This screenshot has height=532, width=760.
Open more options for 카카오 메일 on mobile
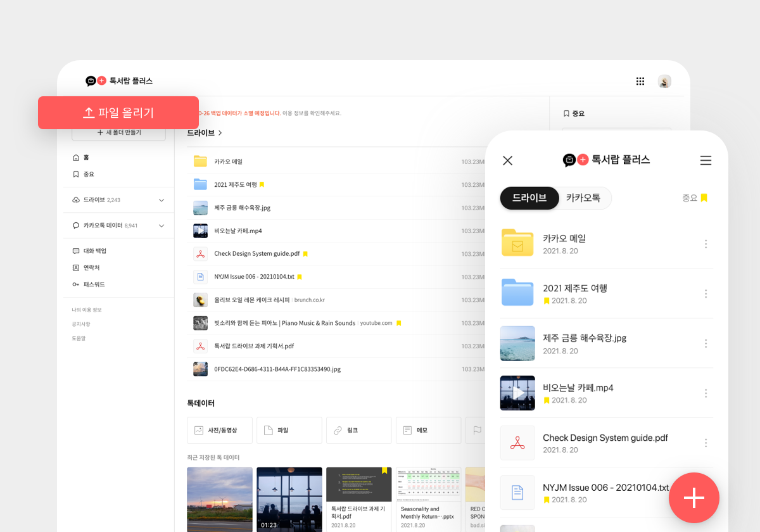coord(706,244)
